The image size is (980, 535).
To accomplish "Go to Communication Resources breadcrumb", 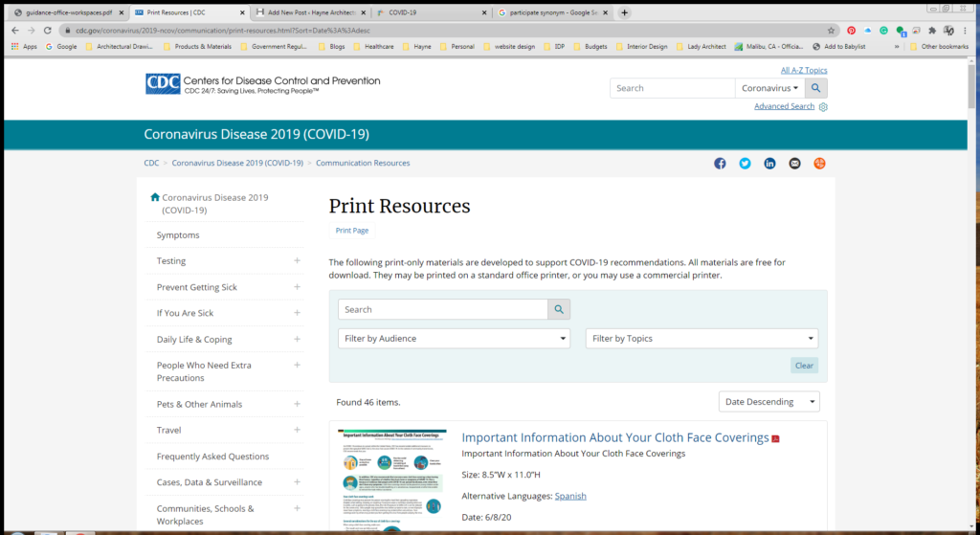I will (x=363, y=163).
